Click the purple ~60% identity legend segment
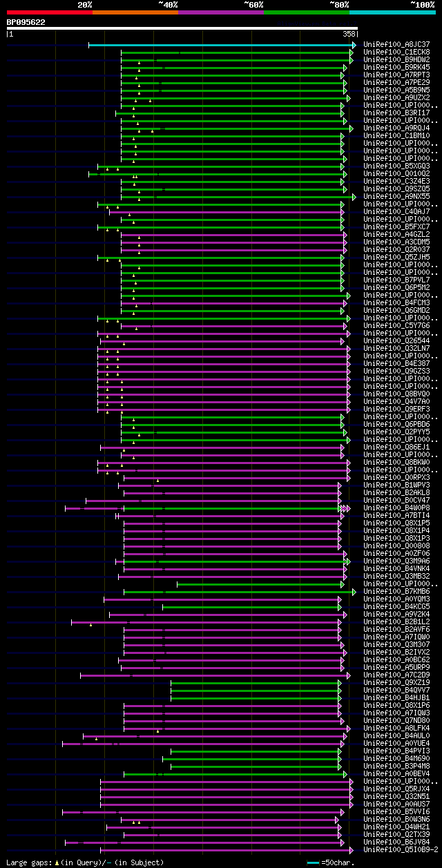Image resolution: width=442 pixels, height=868 pixels. click(x=221, y=12)
